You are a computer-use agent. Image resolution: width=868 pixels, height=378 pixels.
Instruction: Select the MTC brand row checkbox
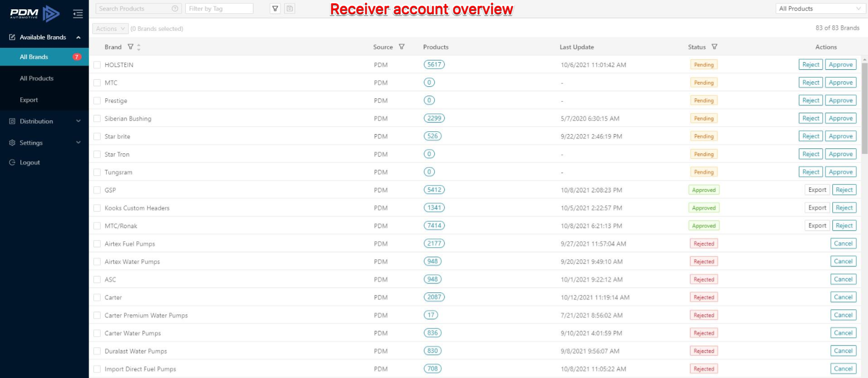tap(97, 83)
